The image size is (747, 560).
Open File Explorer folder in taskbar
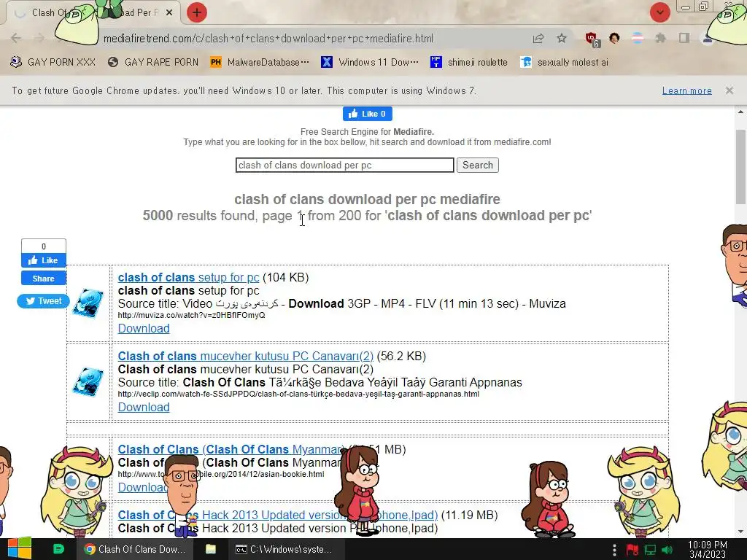[211, 549]
